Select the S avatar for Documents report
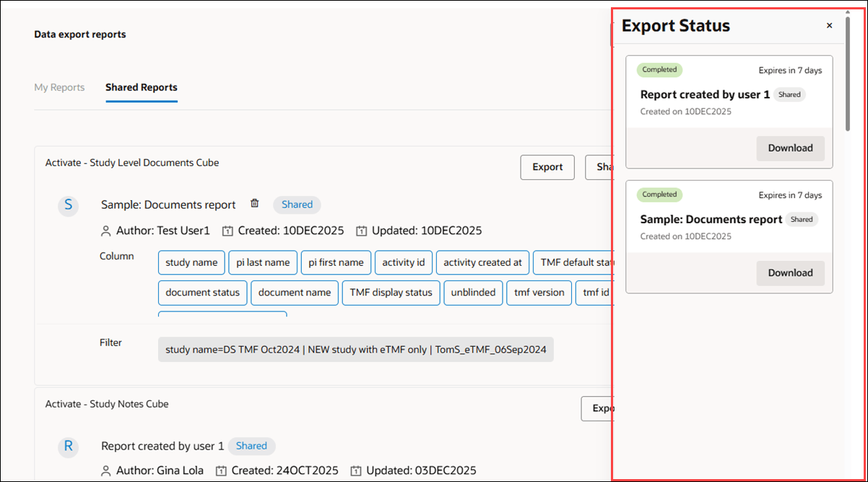868x482 pixels. pyautogui.click(x=68, y=205)
